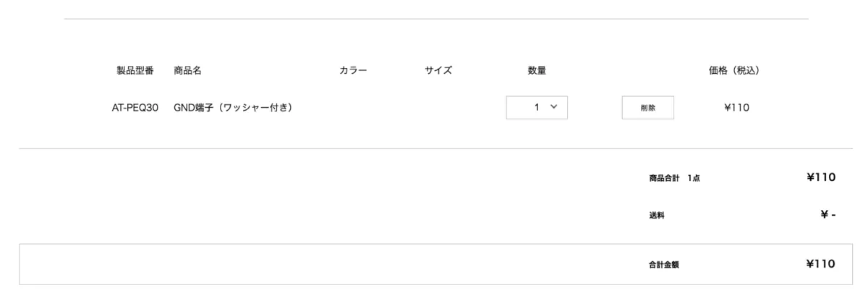Image resolution: width=868 pixels, height=296 pixels.
Task: Click the ¥ - shipping fee value
Action: (827, 215)
